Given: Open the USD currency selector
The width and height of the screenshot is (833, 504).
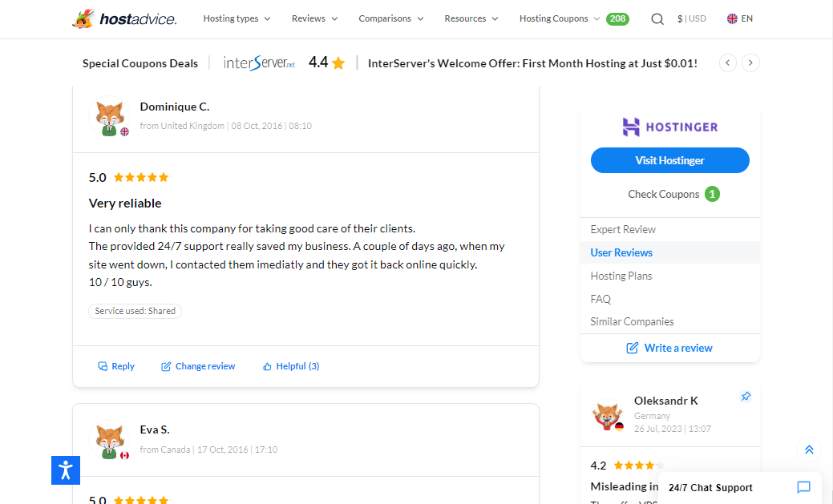Looking at the screenshot, I should pos(691,18).
